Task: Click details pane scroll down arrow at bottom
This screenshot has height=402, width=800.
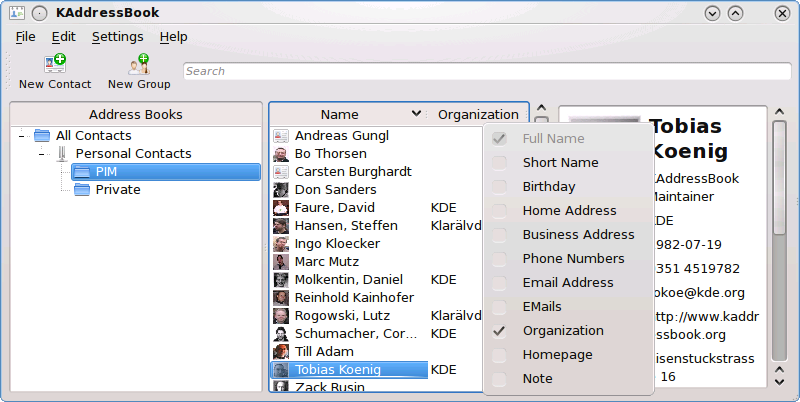Action: (x=779, y=382)
